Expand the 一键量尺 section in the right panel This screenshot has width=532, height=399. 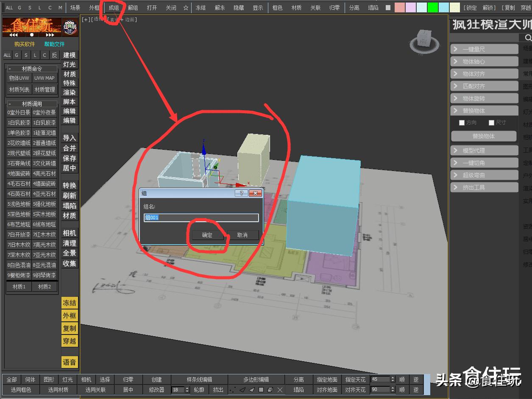click(x=484, y=49)
